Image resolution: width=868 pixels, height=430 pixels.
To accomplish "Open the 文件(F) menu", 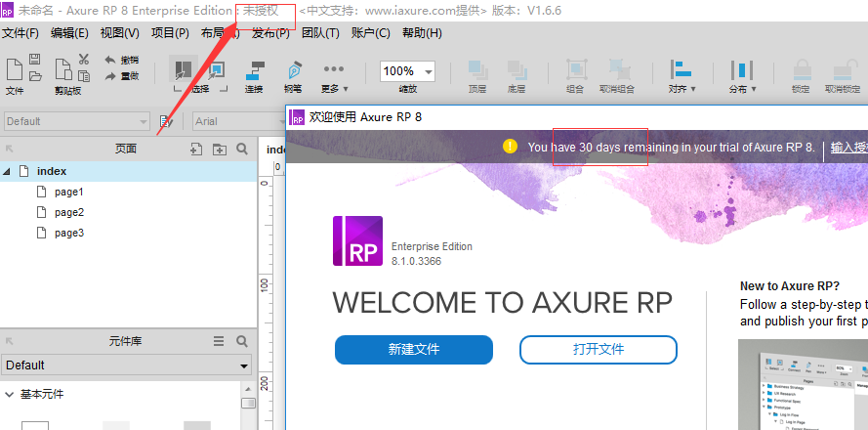I will point(21,33).
